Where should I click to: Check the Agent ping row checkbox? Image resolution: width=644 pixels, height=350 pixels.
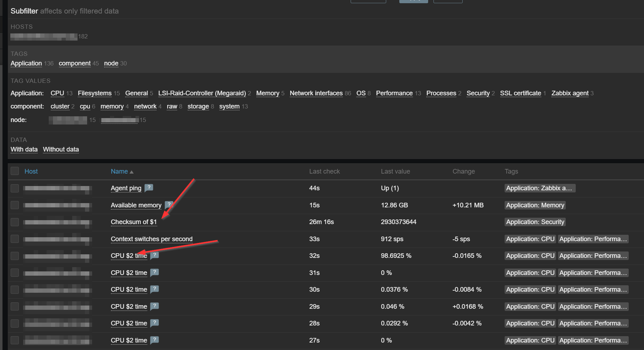pyautogui.click(x=15, y=188)
